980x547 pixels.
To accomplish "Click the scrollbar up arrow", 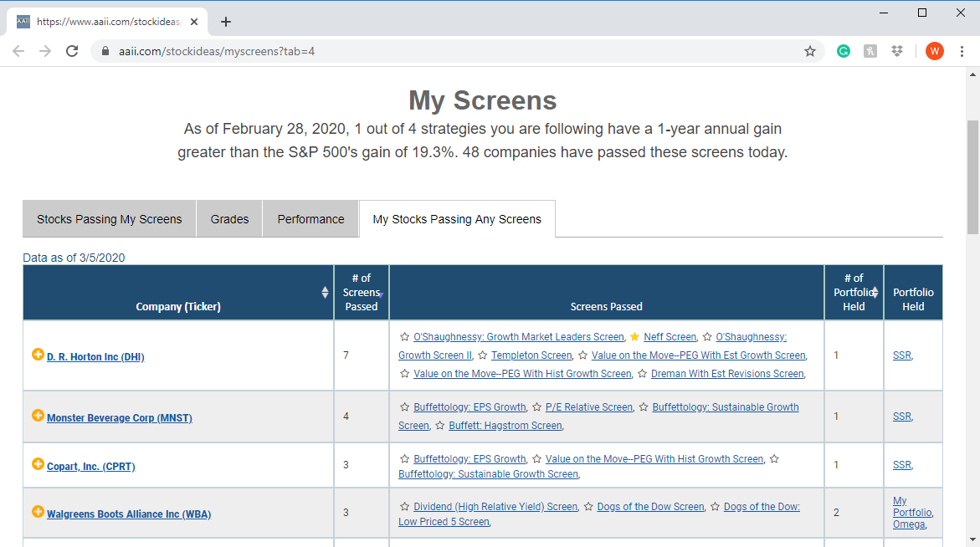I will pos(972,74).
